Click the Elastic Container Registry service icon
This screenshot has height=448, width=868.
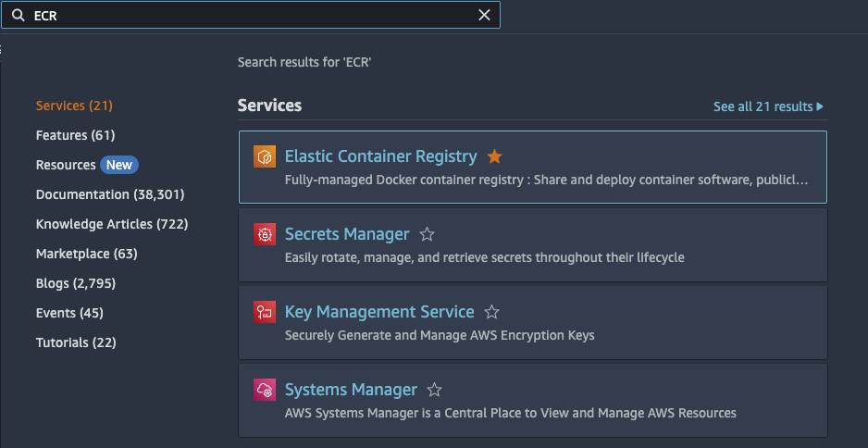point(265,157)
